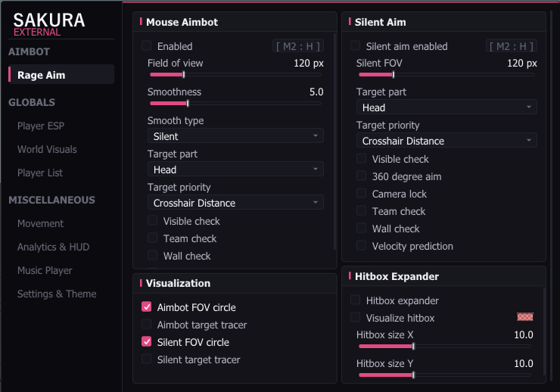The image size is (560, 392).
Task: Turn on Velocity prediction checkbox
Action: [x=361, y=245]
